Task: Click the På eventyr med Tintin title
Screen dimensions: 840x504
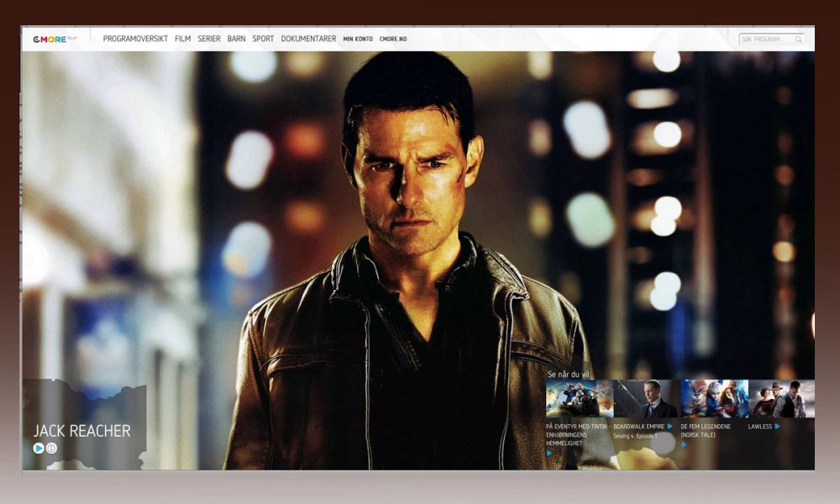Action: [578, 435]
